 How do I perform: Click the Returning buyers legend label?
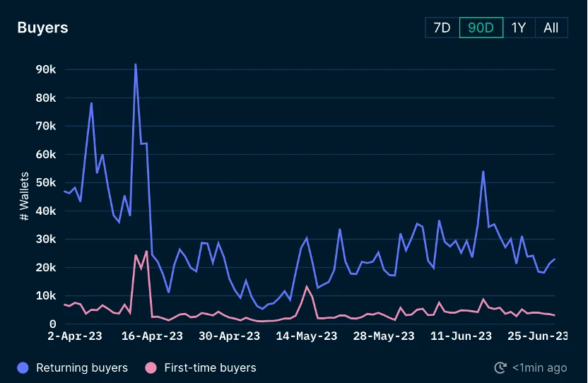click(82, 368)
